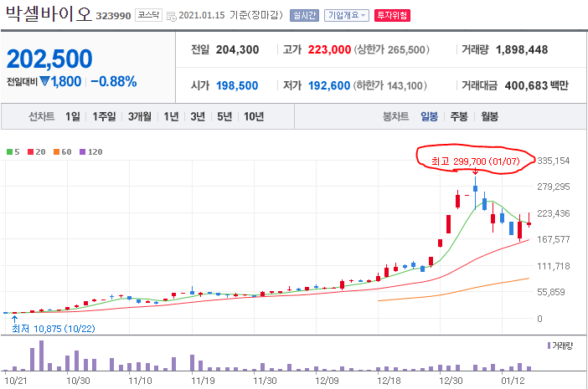Screen dimensions: 588x389
Task: Click the 실시간 real-time button
Action: pyautogui.click(x=304, y=15)
